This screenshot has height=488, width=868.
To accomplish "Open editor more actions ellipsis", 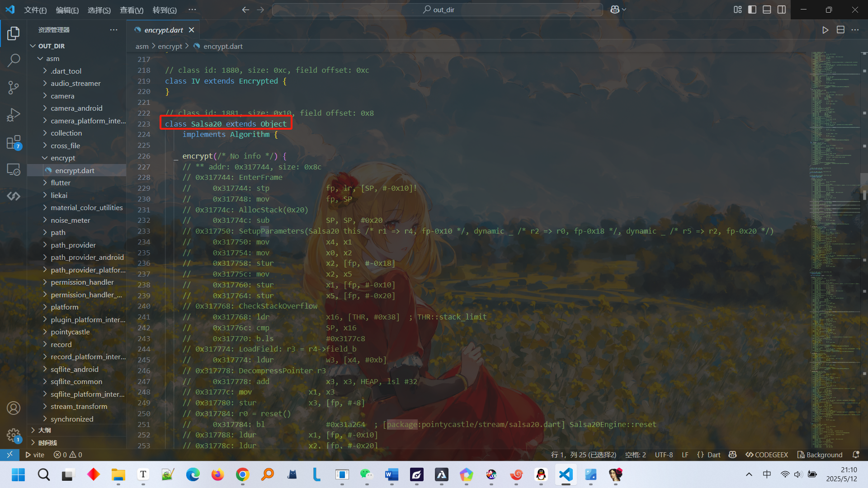I will [855, 30].
